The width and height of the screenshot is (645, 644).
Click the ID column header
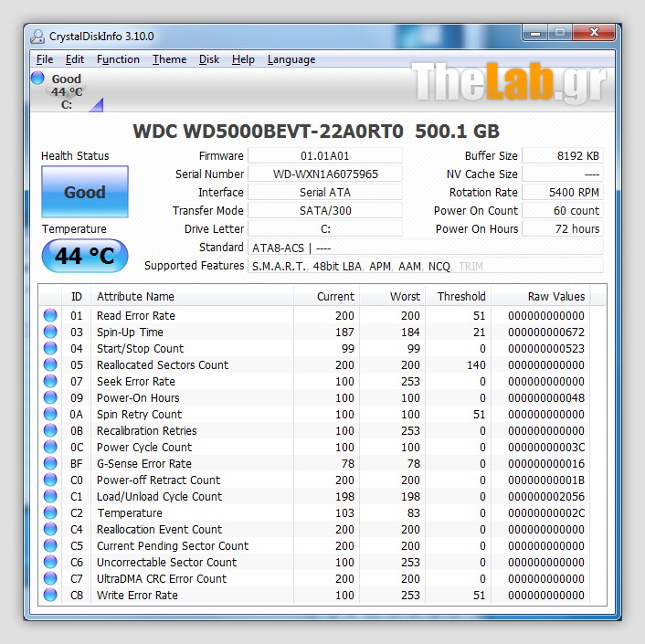[76, 297]
